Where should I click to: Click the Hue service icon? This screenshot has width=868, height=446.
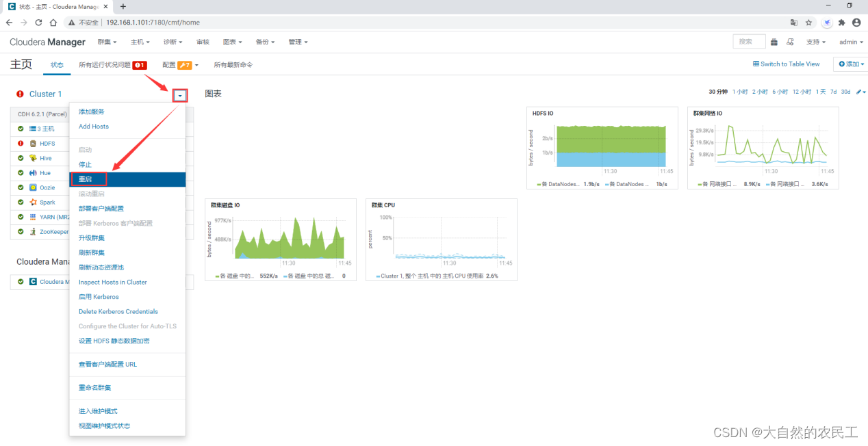coord(33,173)
